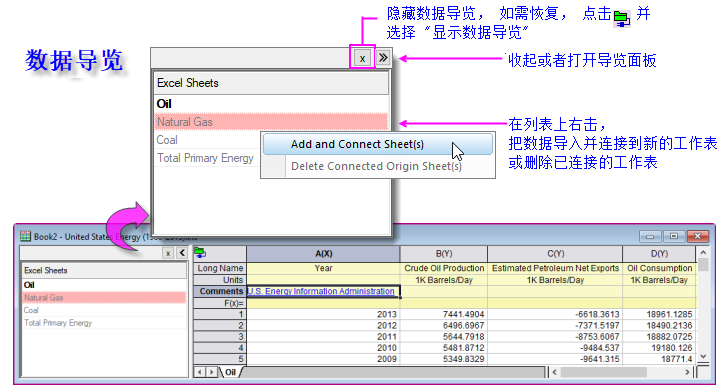Select Natural Gas in Book2 sheets list
Screen dimensions: 721x385
(104, 298)
